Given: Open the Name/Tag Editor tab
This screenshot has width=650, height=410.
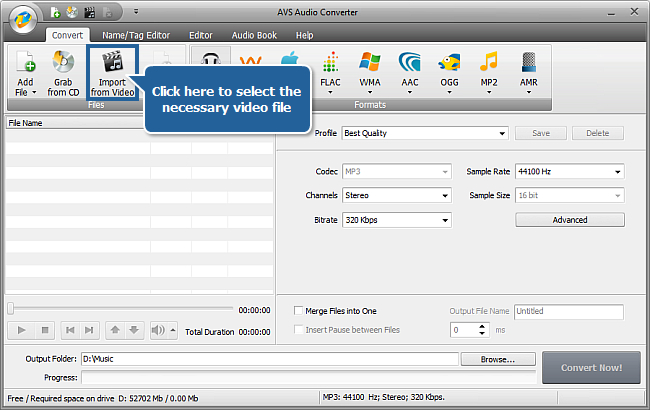Looking at the screenshot, I should pos(136,35).
